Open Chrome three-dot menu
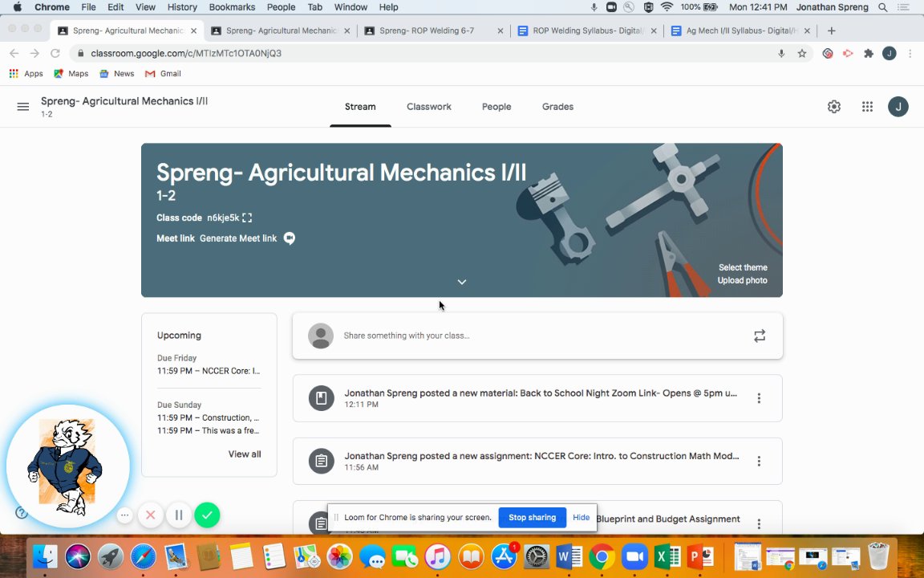 click(910, 53)
